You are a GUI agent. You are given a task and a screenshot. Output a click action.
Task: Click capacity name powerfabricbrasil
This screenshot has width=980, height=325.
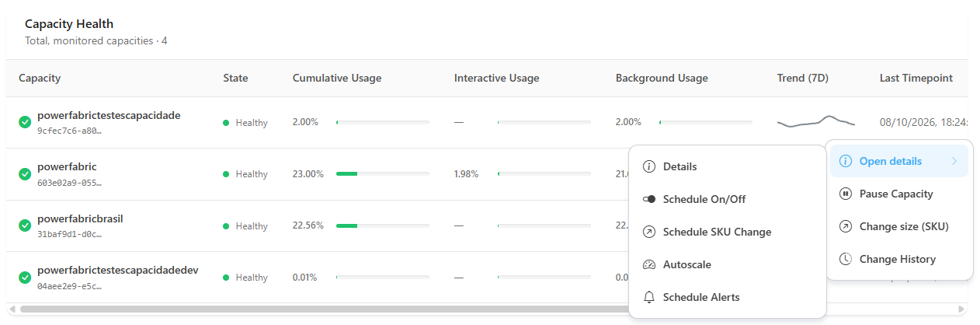coord(80,218)
